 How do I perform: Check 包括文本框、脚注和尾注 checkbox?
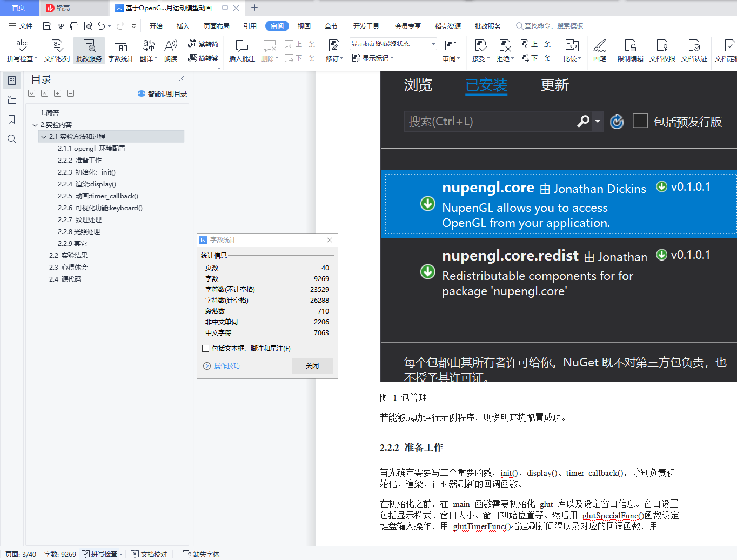pos(205,349)
